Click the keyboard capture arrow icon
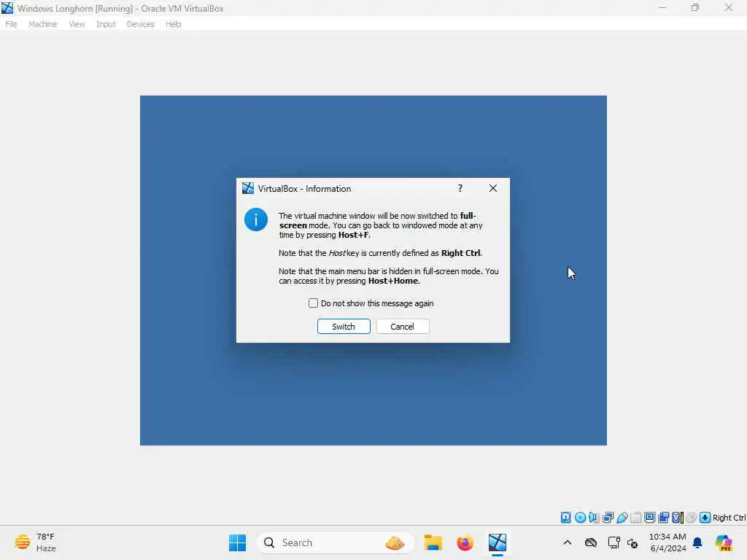 click(x=705, y=518)
